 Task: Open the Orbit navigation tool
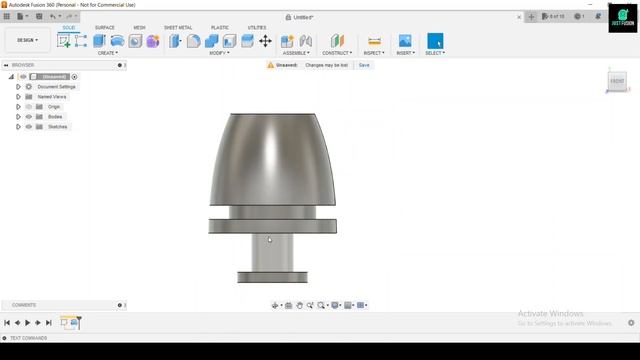point(275,305)
